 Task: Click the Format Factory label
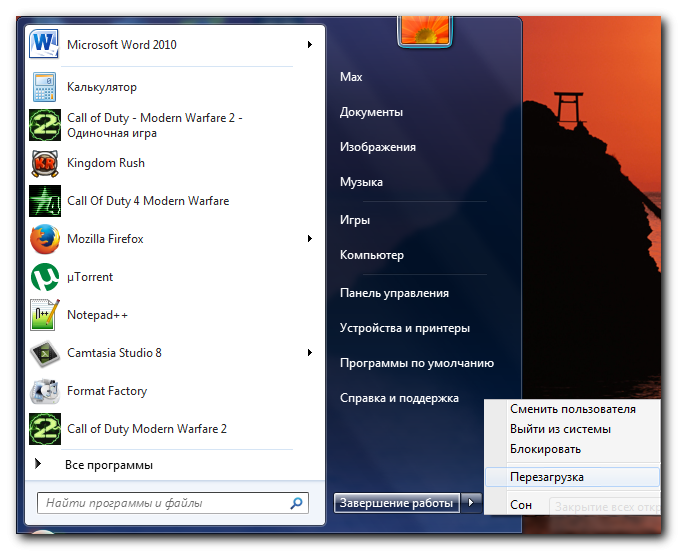[x=107, y=391]
